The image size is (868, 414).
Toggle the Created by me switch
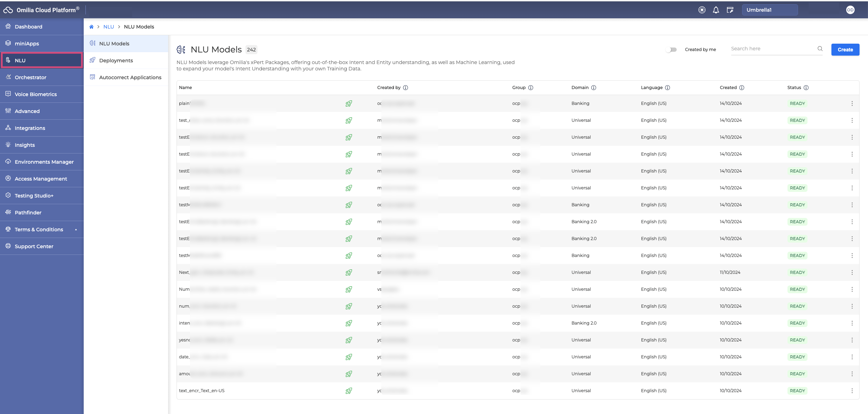pyautogui.click(x=671, y=50)
